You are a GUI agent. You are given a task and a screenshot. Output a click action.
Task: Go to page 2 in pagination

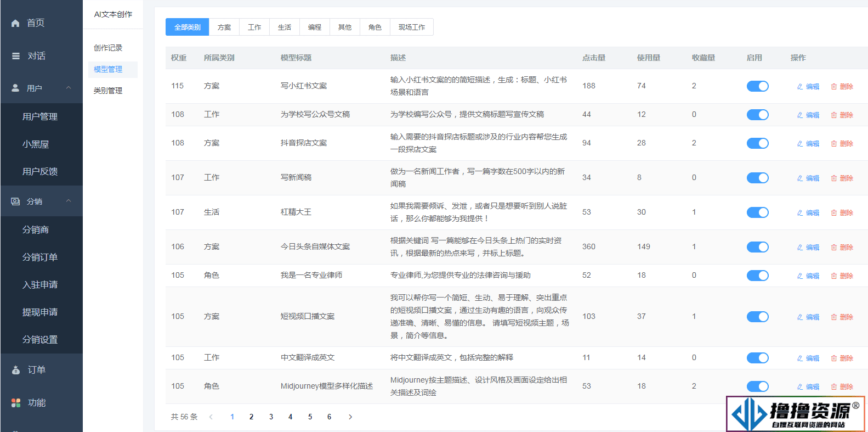pos(252,417)
